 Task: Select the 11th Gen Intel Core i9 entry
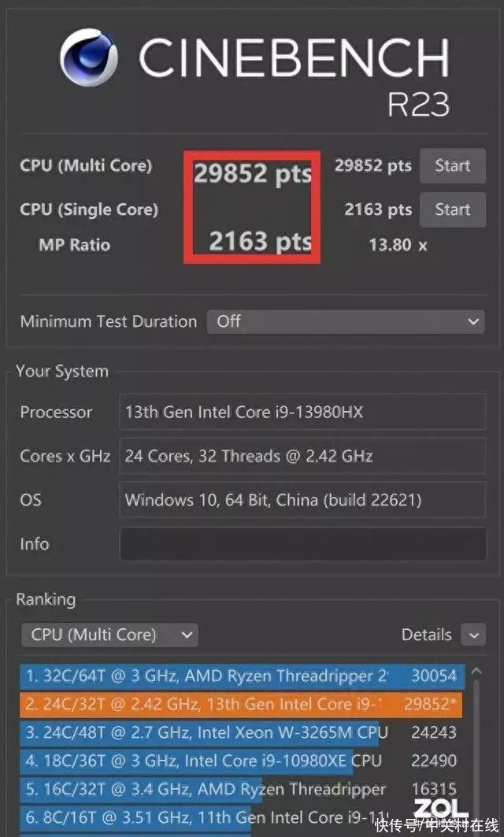pyautogui.click(x=241, y=817)
